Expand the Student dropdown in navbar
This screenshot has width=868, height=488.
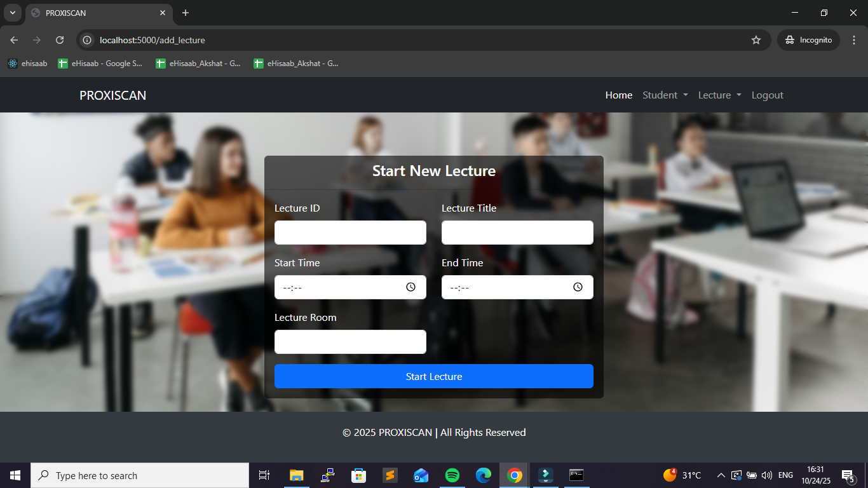click(x=665, y=95)
